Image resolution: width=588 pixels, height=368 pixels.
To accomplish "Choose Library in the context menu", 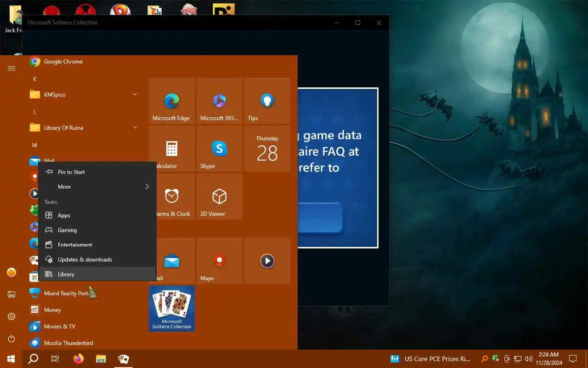I will (x=97, y=274).
